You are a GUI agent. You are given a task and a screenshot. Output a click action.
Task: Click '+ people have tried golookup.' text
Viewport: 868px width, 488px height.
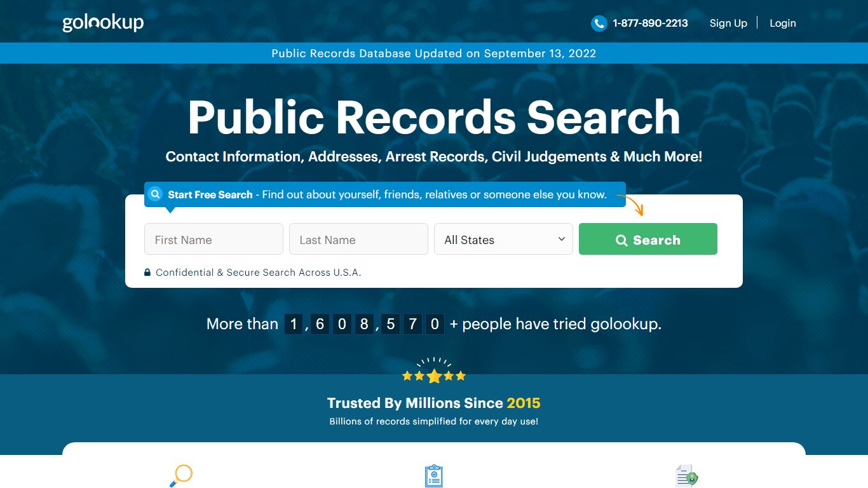555,324
